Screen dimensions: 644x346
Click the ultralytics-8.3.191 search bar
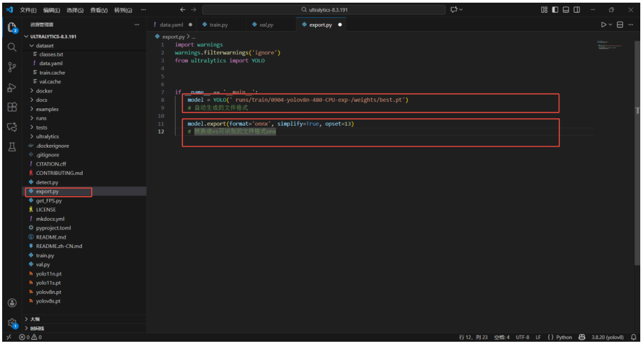(324, 10)
